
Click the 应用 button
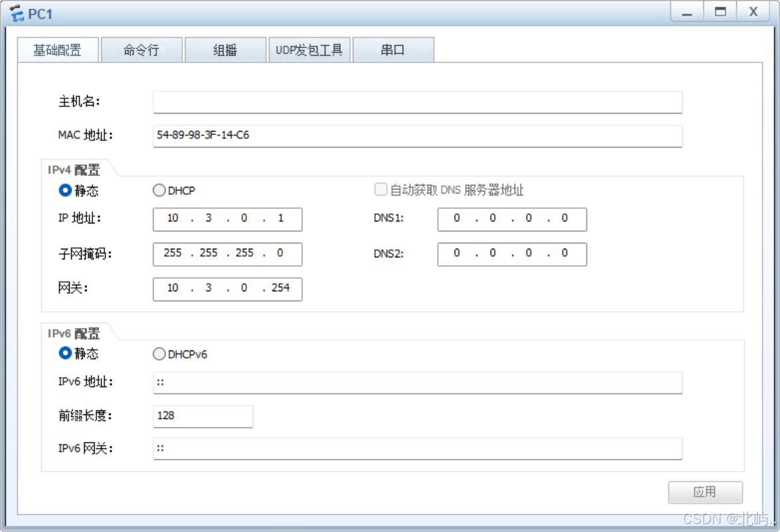705,491
